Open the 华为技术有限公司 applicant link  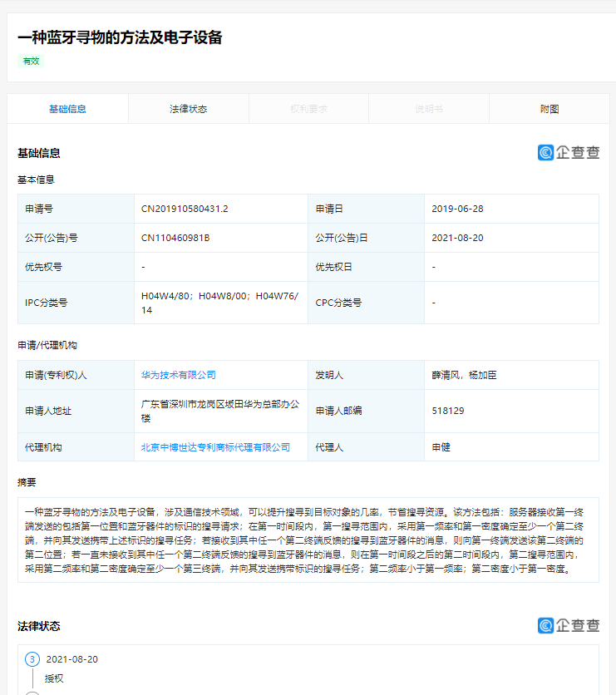[179, 375]
